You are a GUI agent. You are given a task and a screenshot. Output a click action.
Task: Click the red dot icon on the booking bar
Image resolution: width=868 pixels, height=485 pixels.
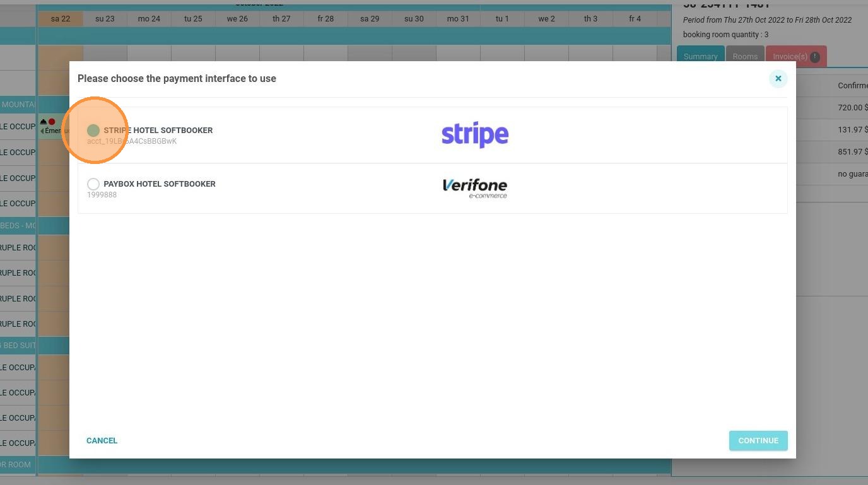click(52, 122)
